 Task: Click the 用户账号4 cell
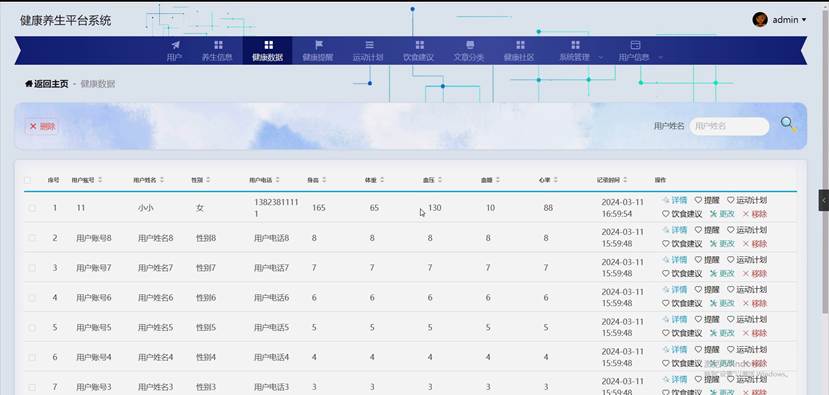click(94, 357)
